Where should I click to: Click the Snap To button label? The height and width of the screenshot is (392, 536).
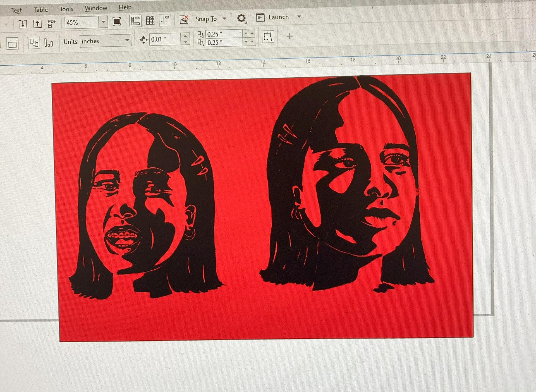pos(206,19)
